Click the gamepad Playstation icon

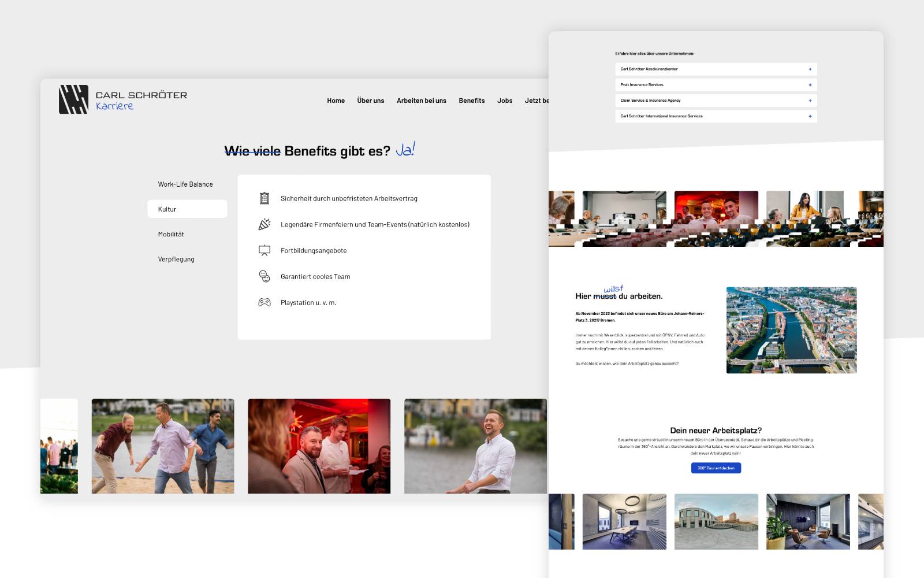coord(264,302)
